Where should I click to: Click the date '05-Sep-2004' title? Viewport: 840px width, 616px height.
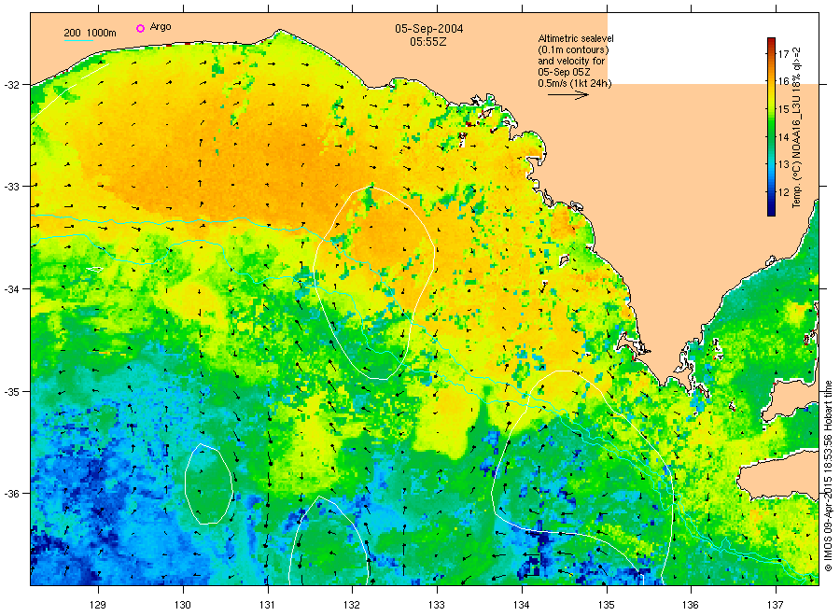(x=429, y=28)
